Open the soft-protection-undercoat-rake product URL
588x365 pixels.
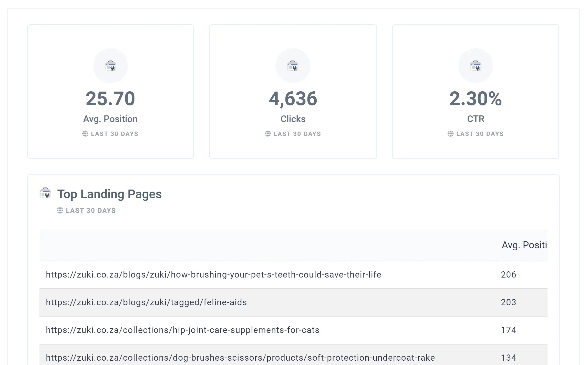pyautogui.click(x=240, y=358)
